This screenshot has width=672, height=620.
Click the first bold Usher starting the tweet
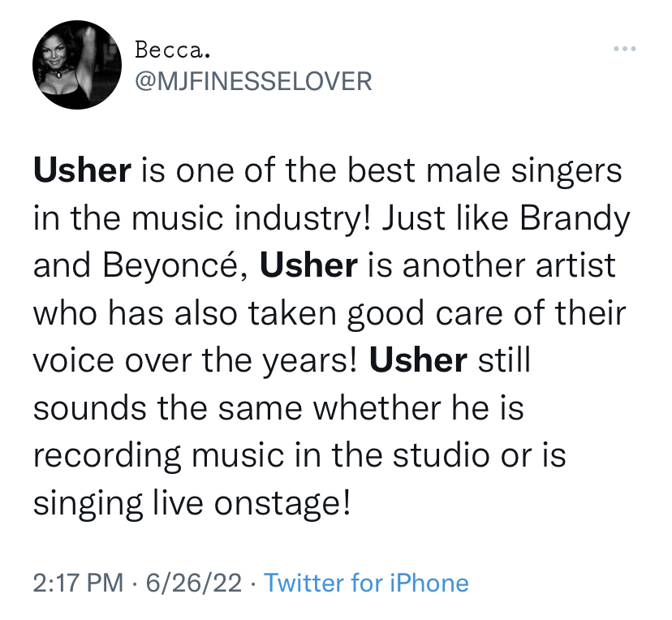[82, 171]
